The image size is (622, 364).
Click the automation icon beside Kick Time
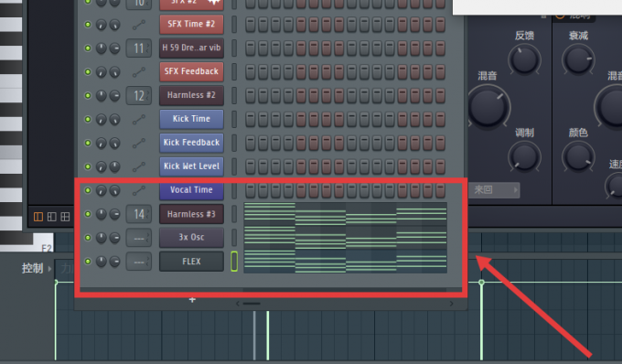pyautogui.click(x=139, y=119)
